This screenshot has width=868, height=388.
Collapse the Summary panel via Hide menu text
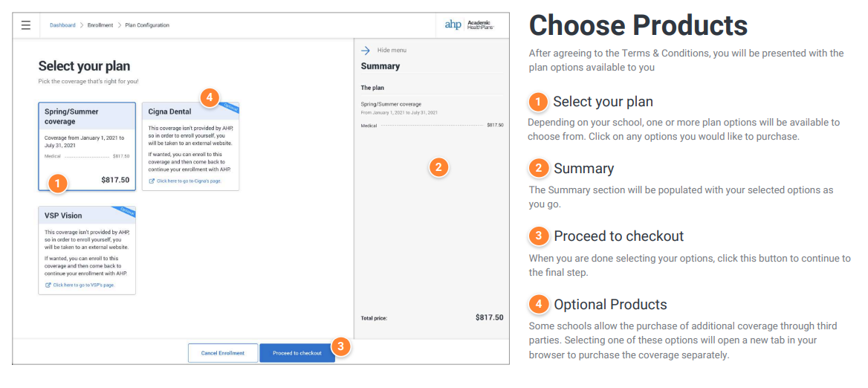click(392, 51)
